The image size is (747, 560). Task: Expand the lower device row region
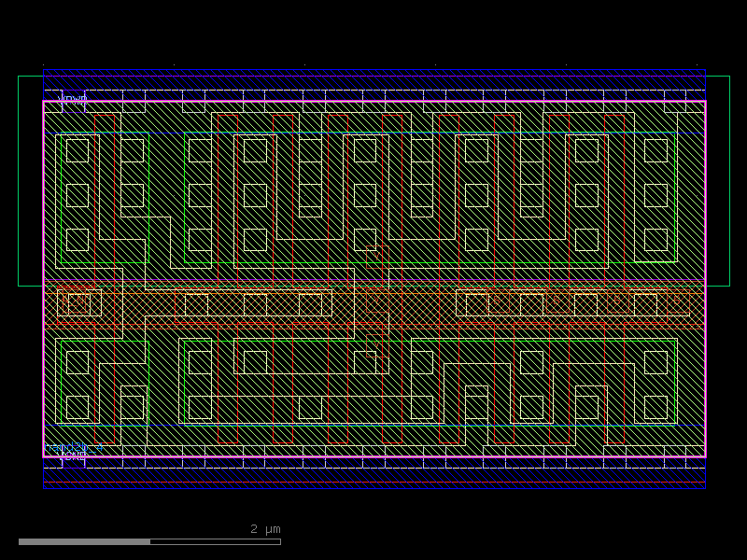click(373, 392)
